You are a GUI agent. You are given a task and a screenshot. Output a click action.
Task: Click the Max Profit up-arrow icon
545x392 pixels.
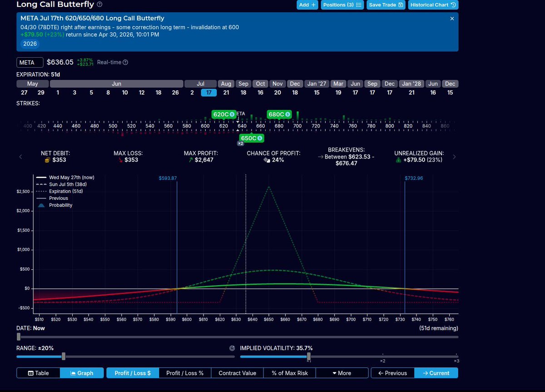191,160
